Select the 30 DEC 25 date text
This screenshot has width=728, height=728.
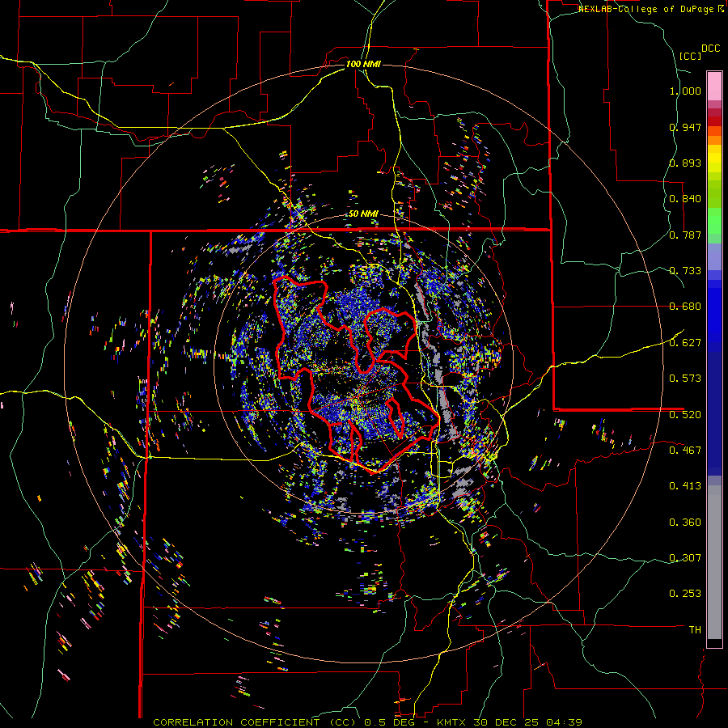(508, 722)
